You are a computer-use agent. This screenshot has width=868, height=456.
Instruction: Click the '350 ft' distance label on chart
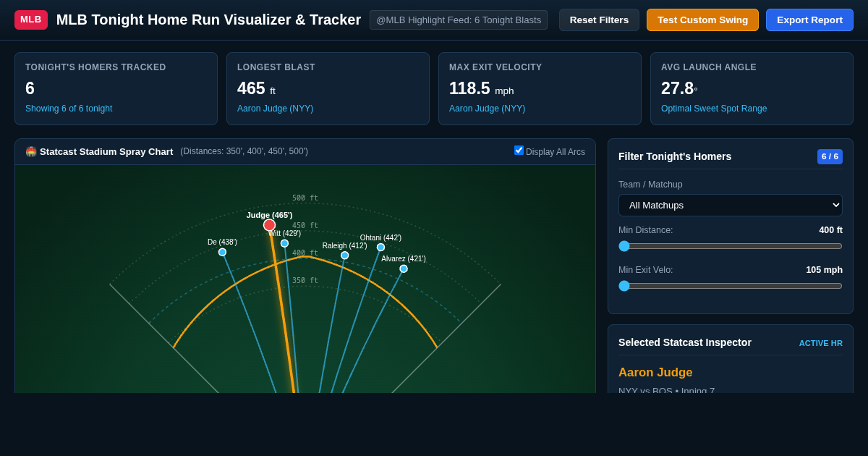point(305,281)
